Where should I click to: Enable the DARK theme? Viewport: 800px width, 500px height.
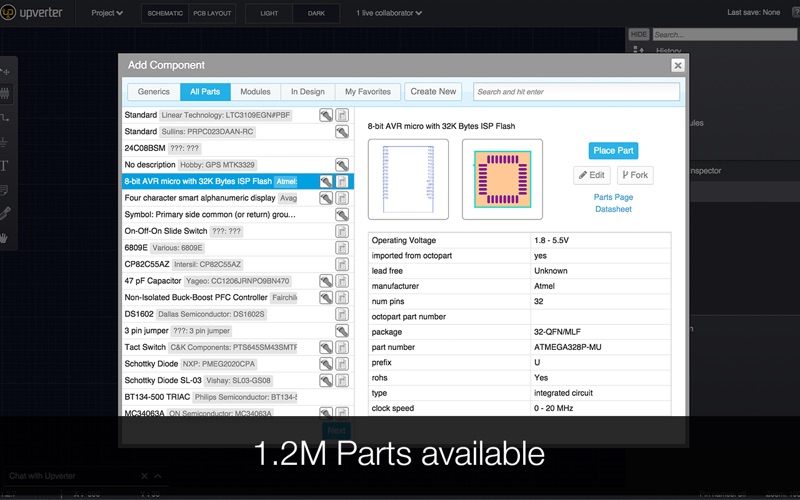click(x=316, y=13)
